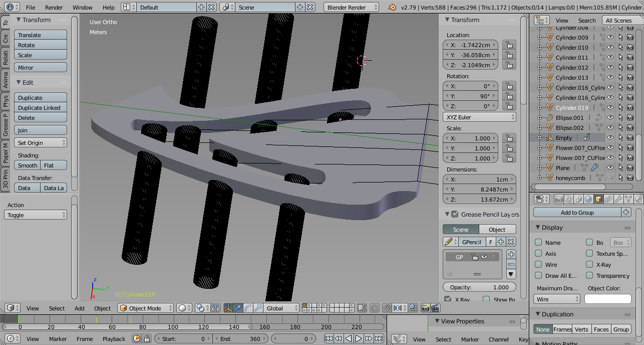Open the Scene properties tab icon

click(578, 199)
